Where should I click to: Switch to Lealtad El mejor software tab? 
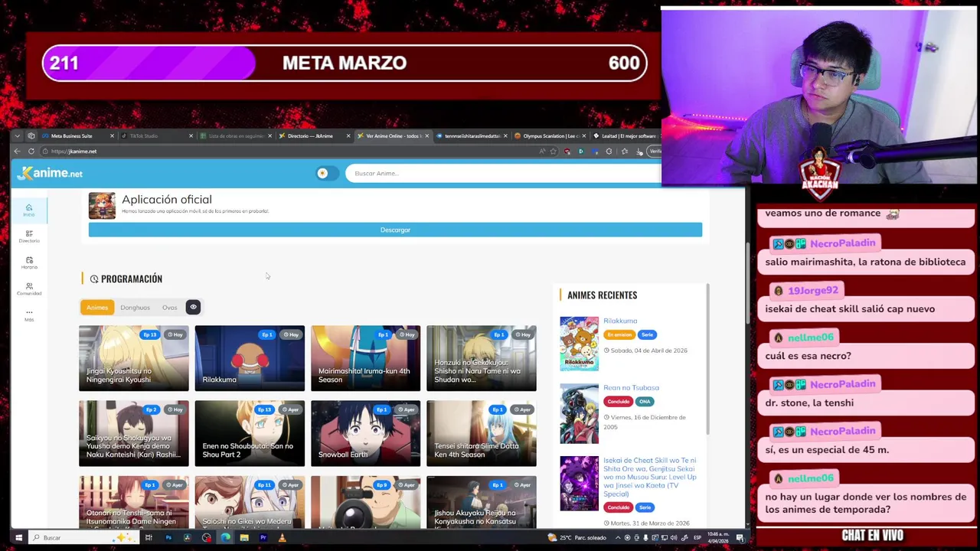(x=628, y=135)
